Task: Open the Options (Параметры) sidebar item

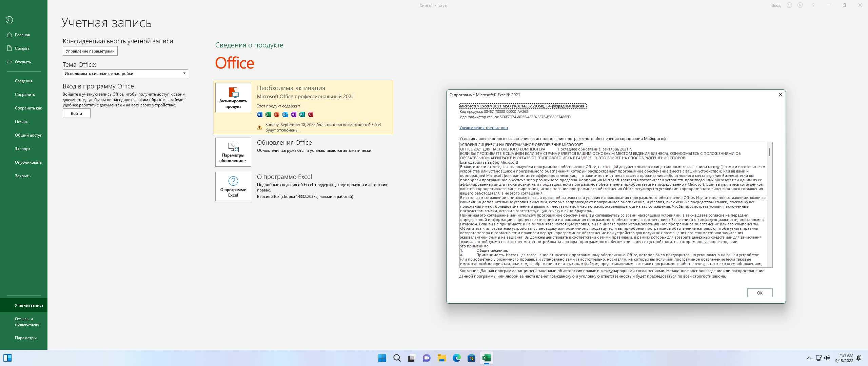Action: click(26, 338)
